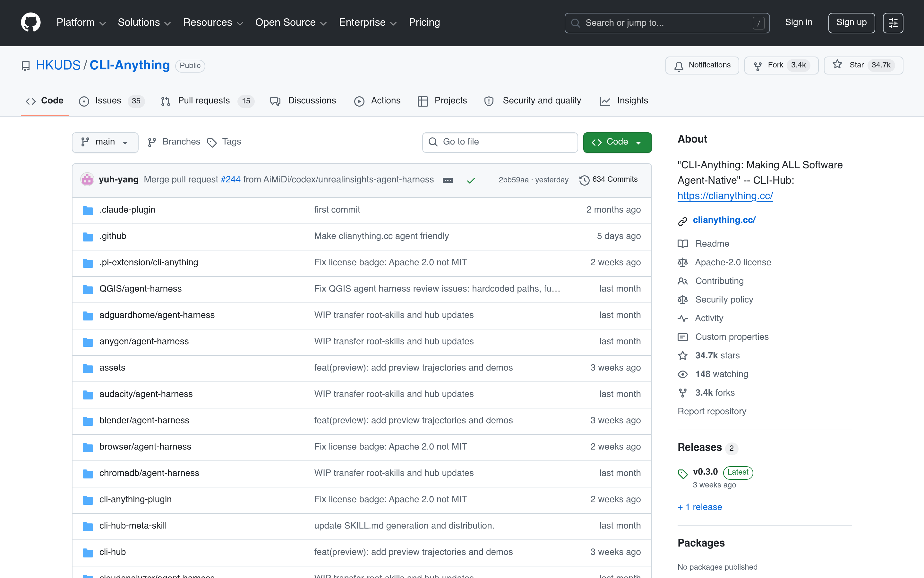Open the Actions tab
The width and height of the screenshot is (924, 578).
point(378,101)
